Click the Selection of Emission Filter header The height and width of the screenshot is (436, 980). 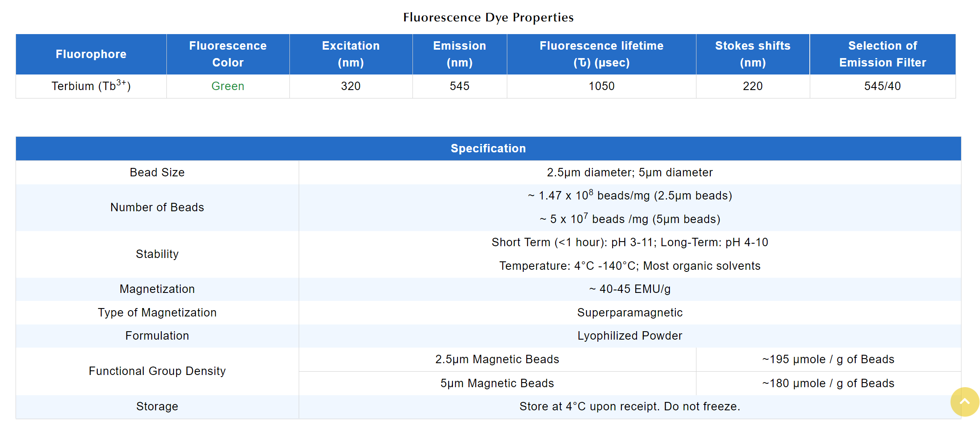click(x=882, y=54)
